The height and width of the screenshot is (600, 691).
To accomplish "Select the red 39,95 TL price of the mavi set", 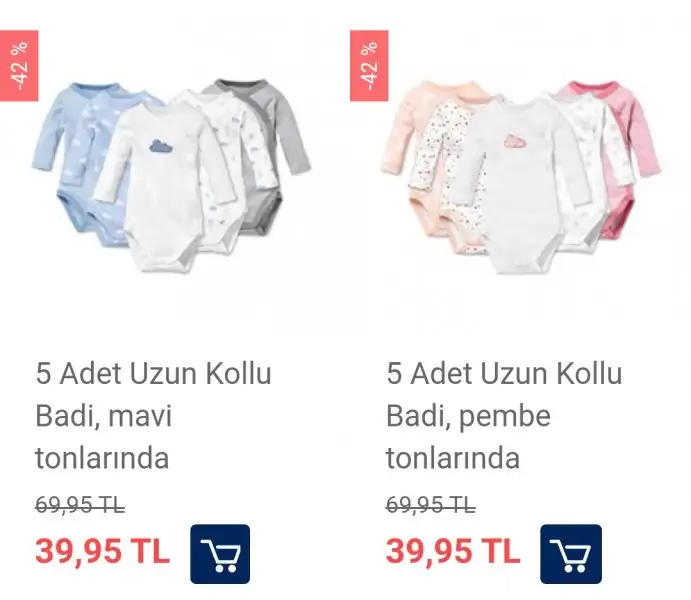I will click(x=102, y=551).
